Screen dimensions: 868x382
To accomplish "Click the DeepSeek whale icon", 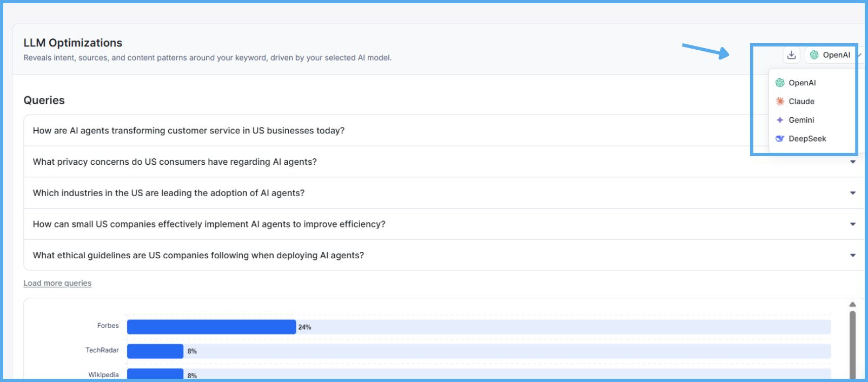I will point(780,139).
